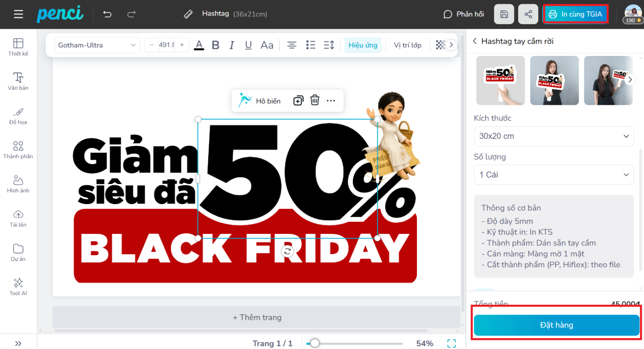Image resolution: width=644 pixels, height=349 pixels.
Task: Open the Tool AI sidebar tab
Action: [x=18, y=287]
